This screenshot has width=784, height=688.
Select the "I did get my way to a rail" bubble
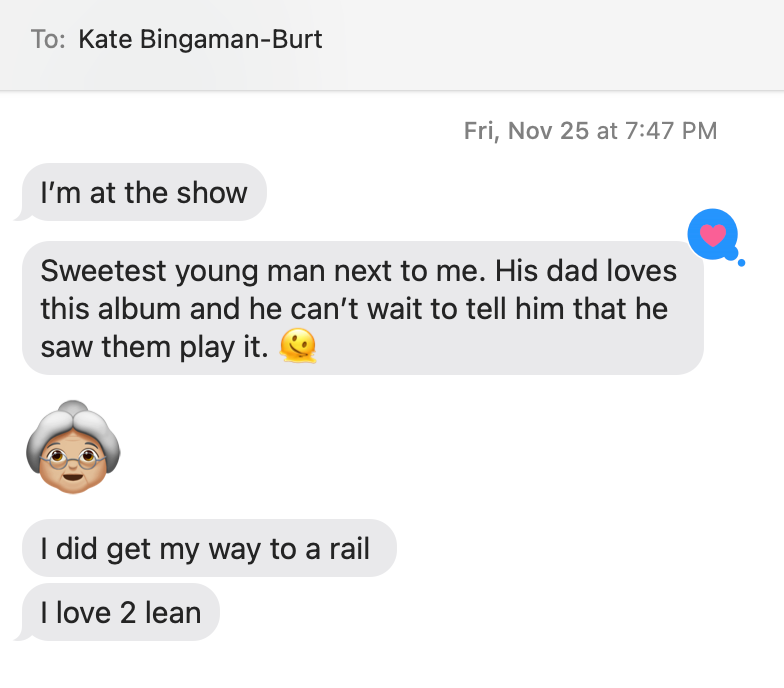click(210, 548)
